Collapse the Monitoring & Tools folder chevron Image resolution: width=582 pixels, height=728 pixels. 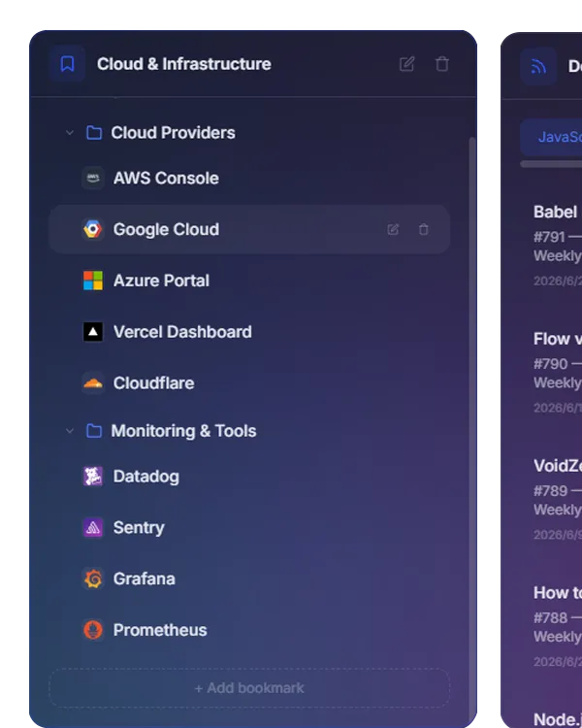[x=70, y=431]
